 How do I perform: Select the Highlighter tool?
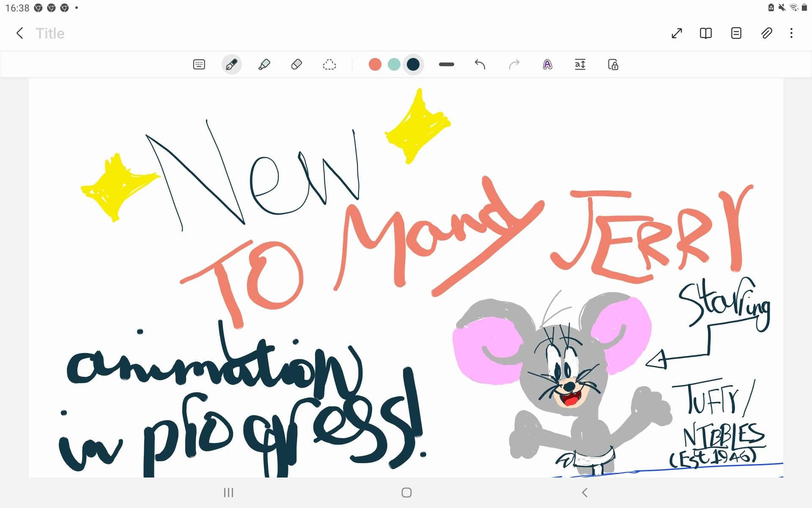coord(264,64)
